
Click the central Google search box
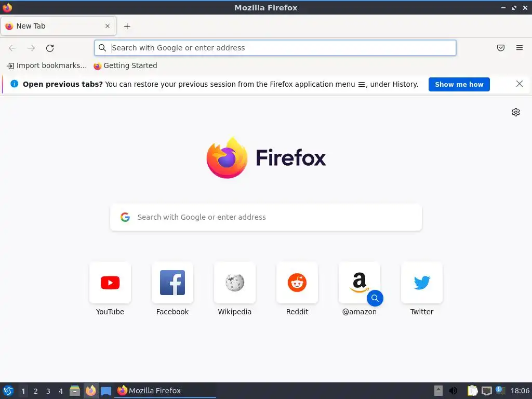pos(266,217)
